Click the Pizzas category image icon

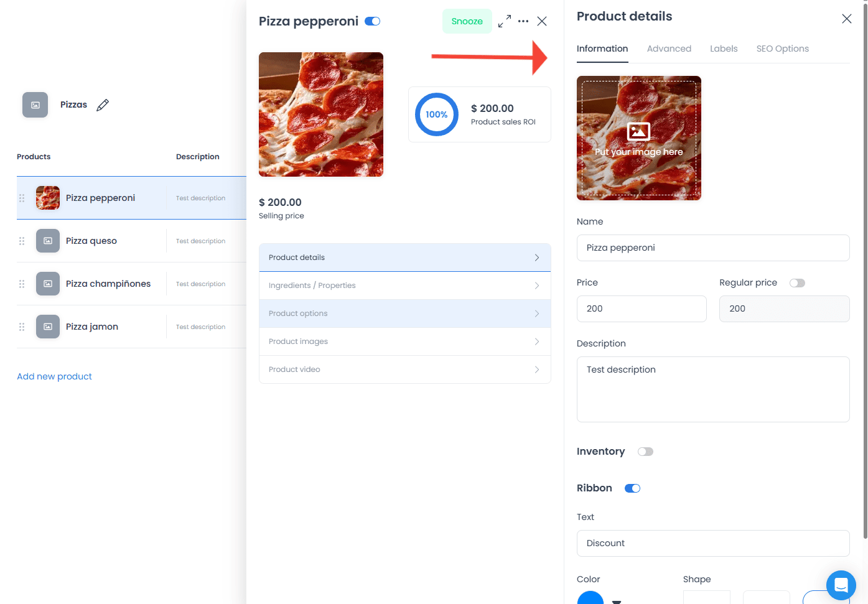(x=35, y=105)
